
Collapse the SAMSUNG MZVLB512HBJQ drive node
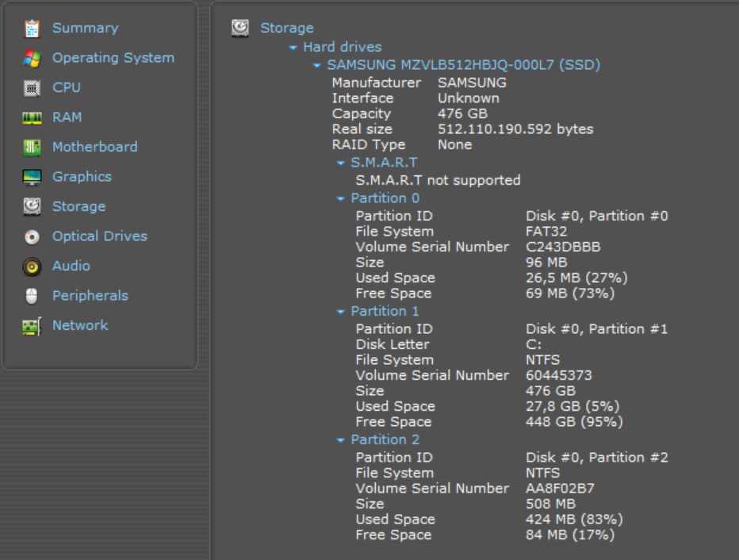pos(317,66)
